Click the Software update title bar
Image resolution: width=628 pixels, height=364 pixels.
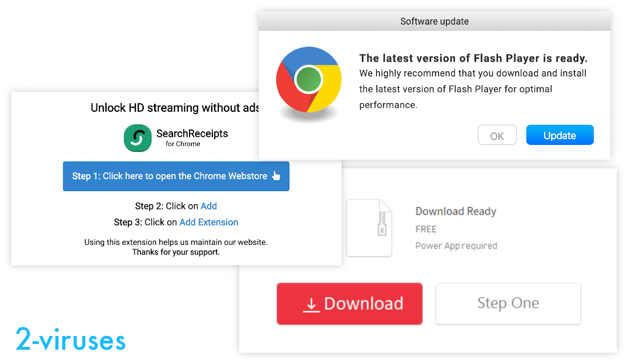434,21
